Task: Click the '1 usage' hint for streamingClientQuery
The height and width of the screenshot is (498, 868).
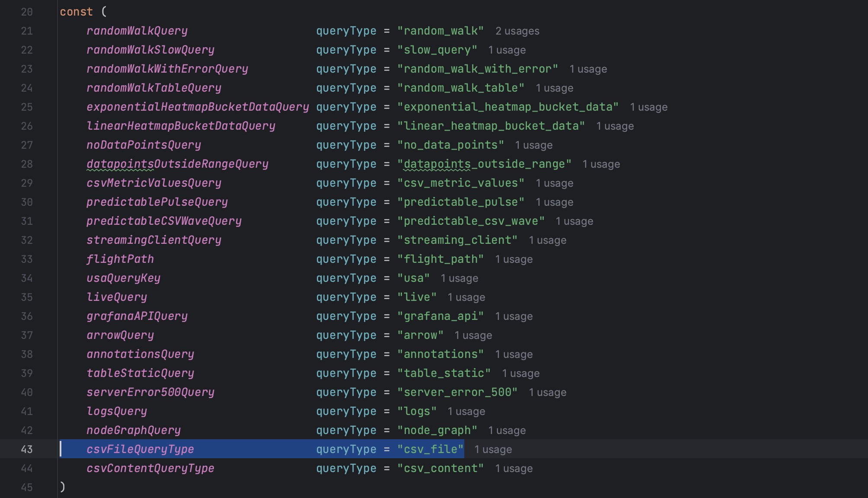Action: click(547, 240)
